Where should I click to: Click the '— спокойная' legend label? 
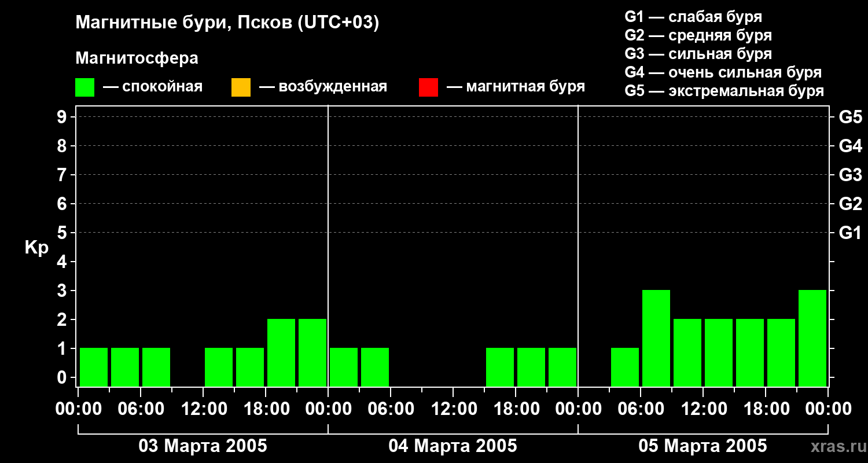(x=153, y=87)
